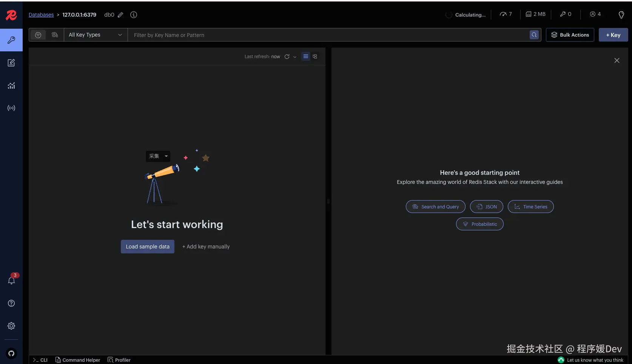This screenshot has width=632, height=364.
Task: Open the 采集 dropdown above the telescope
Action: (x=158, y=156)
